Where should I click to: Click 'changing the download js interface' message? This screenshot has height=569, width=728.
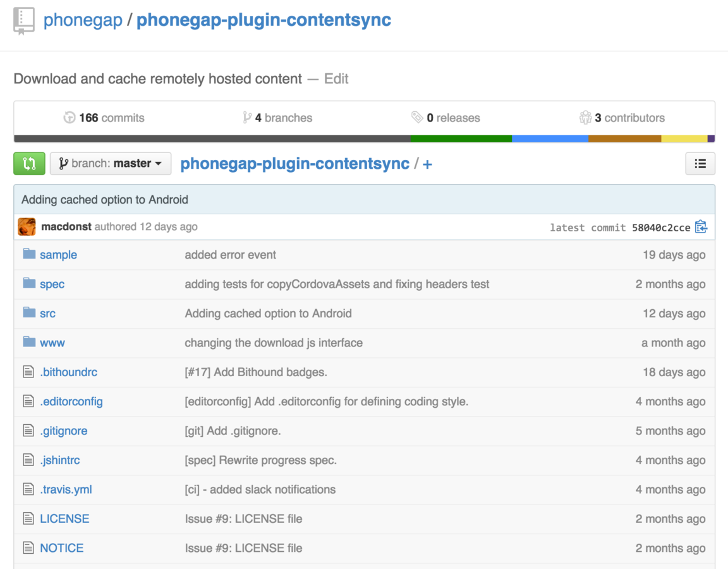274,342
